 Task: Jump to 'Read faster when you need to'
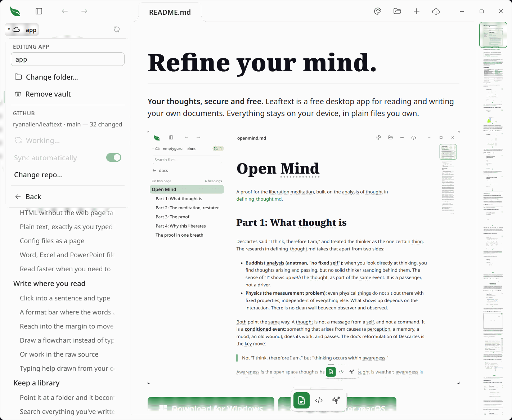tap(65, 269)
